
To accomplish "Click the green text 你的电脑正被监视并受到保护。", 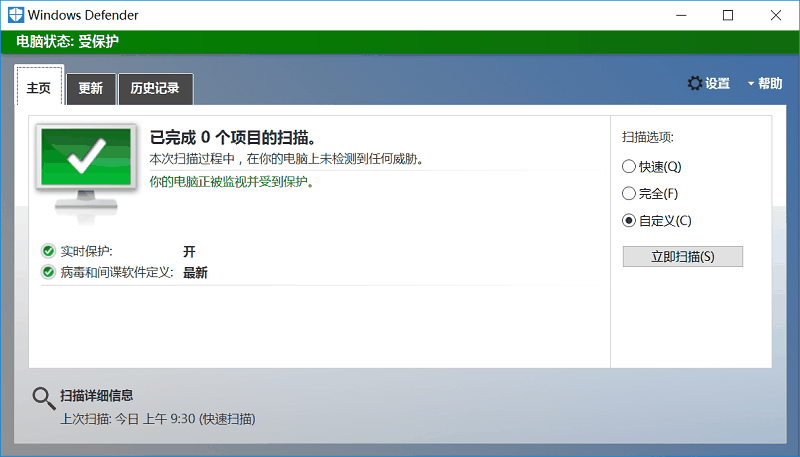I will pos(232,182).
